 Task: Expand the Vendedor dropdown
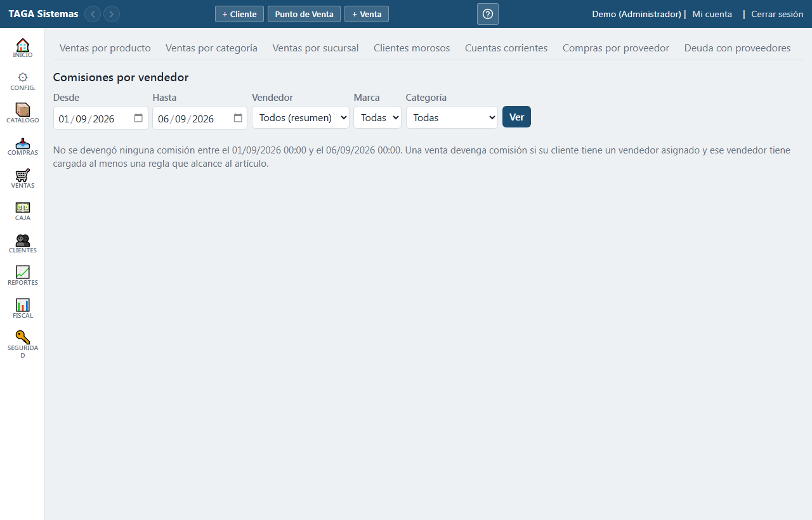(301, 117)
